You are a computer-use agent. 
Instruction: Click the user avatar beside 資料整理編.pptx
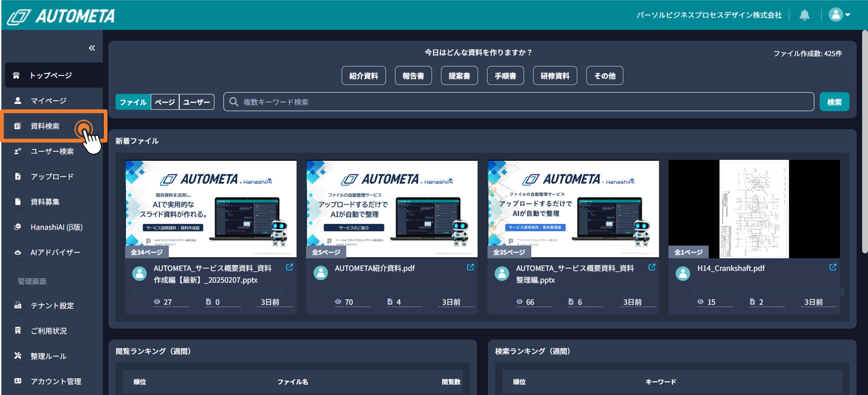click(502, 273)
